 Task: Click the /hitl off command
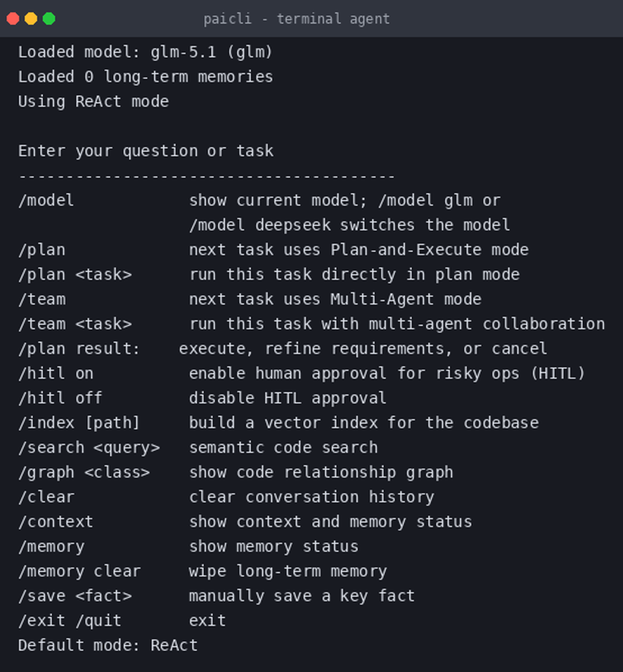[61, 398]
